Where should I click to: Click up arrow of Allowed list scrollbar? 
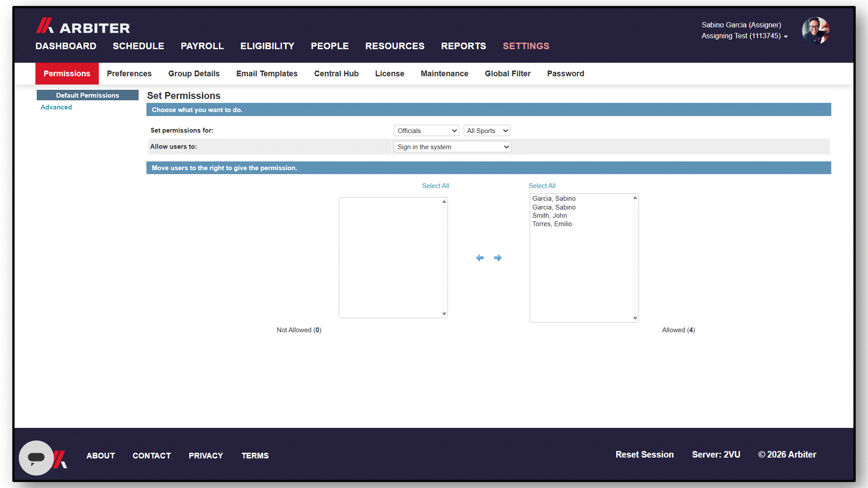[x=635, y=198]
